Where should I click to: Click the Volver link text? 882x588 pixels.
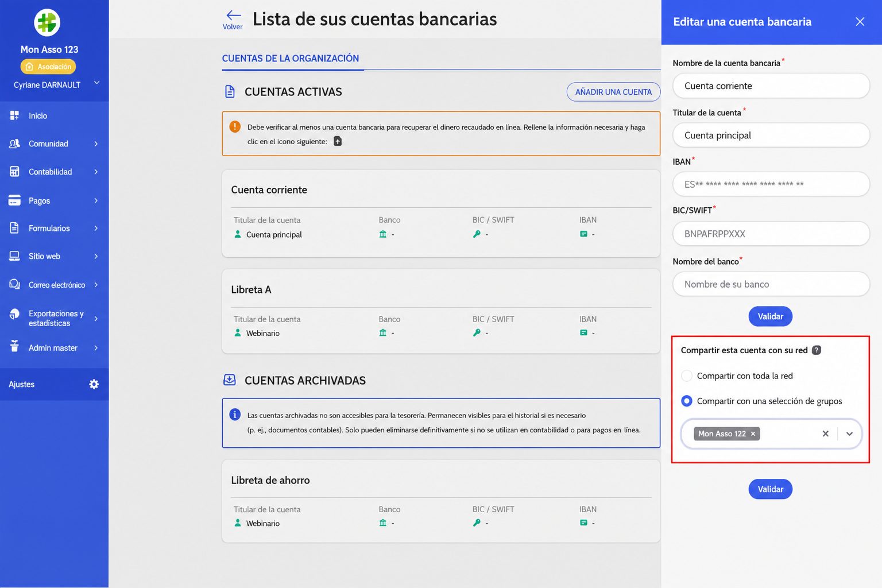pos(233,27)
